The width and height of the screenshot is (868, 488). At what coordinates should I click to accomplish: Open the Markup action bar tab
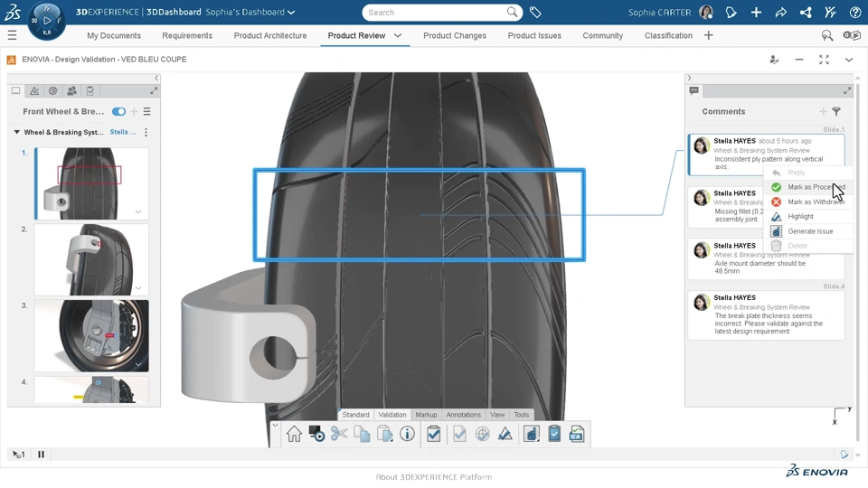[x=426, y=415]
